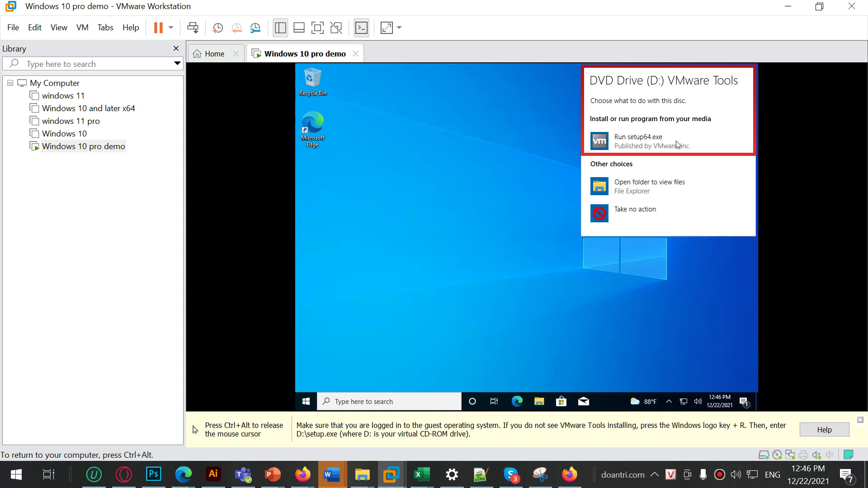Revert the VM to its snapshot

tap(236, 28)
